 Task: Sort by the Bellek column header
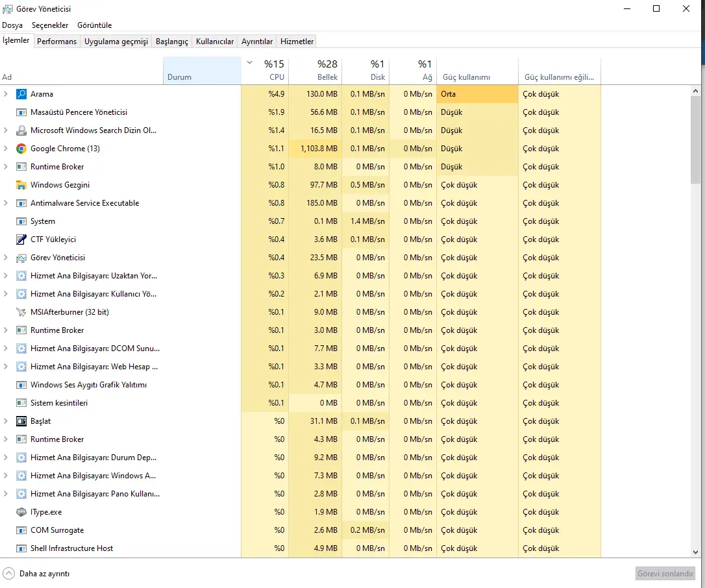coord(315,71)
